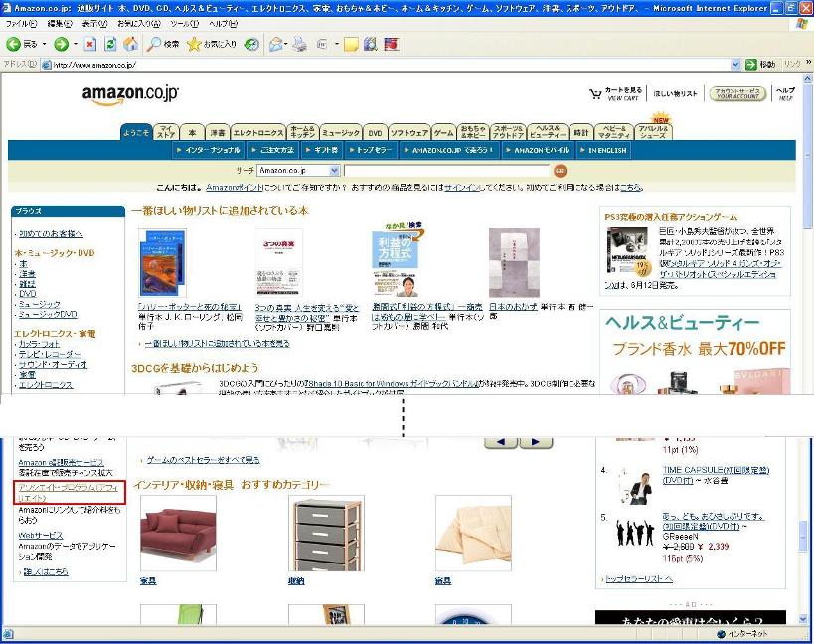Select the 本 (Books) tab

(192, 133)
